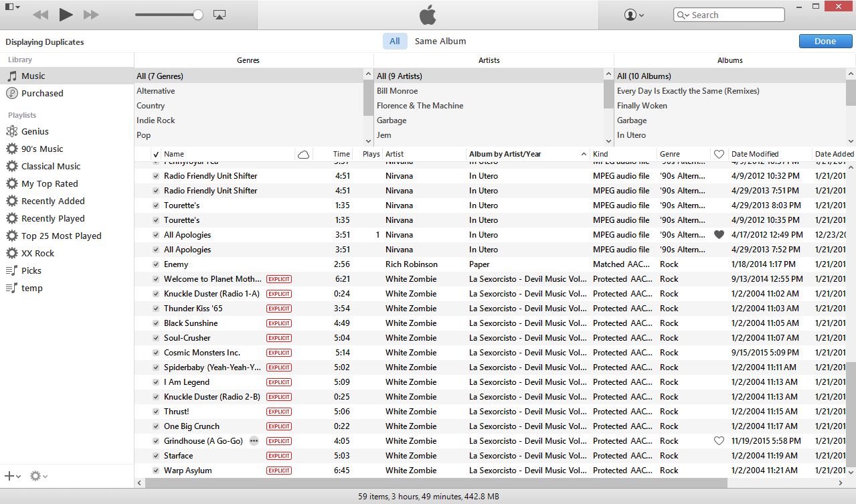The height and width of the screenshot is (504, 856).
Task: Select All (9 Artists) in the Artists column
Action: [489, 76]
